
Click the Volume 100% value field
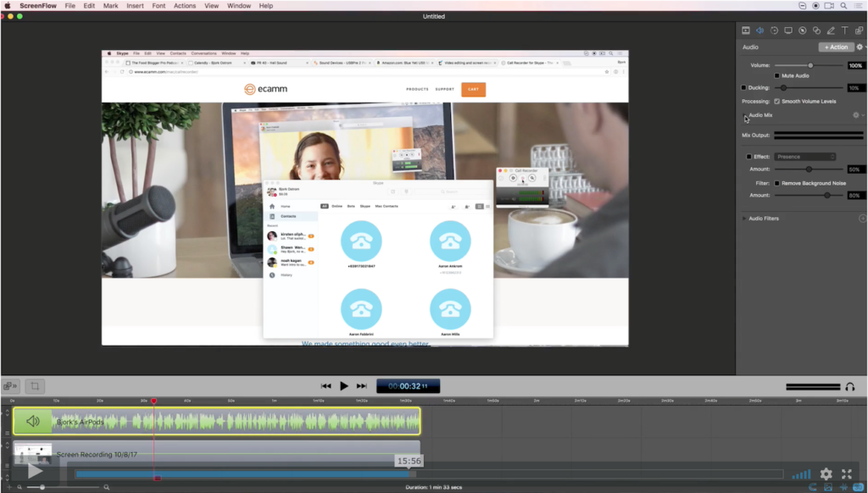(856, 65)
